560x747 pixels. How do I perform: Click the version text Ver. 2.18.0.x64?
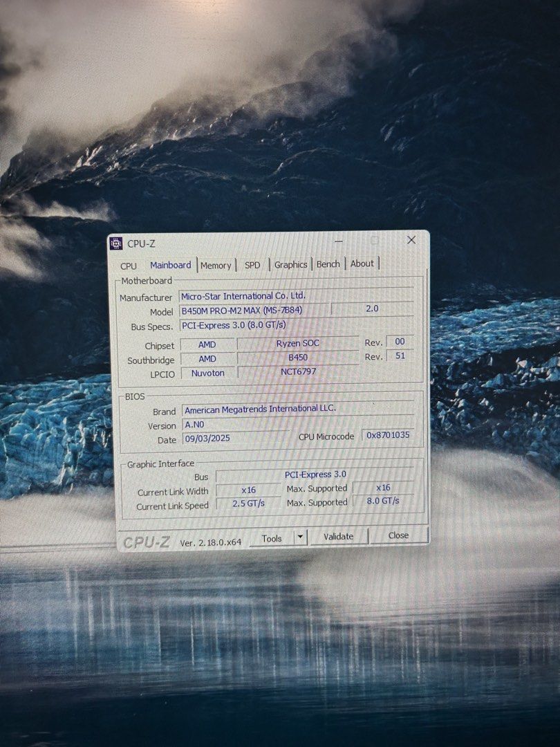(x=210, y=542)
